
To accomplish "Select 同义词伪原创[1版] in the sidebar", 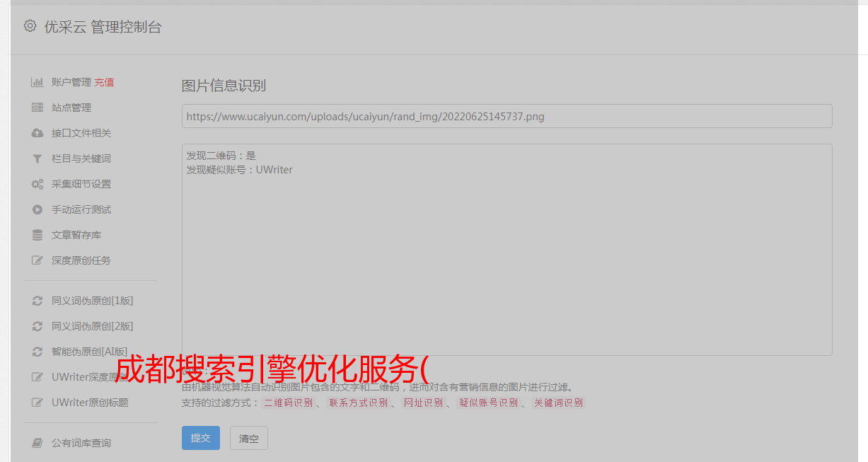I will tap(93, 301).
